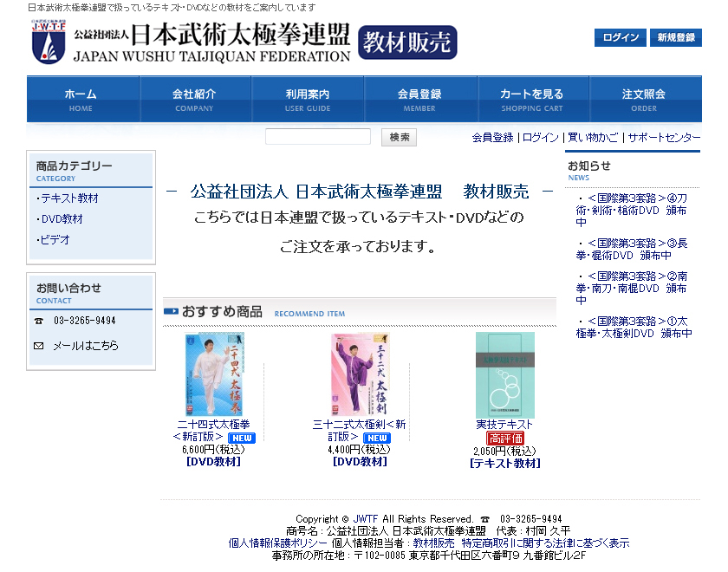The image size is (728, 572).
Task: Click the 買い物かご link
Action: (593, 138)
